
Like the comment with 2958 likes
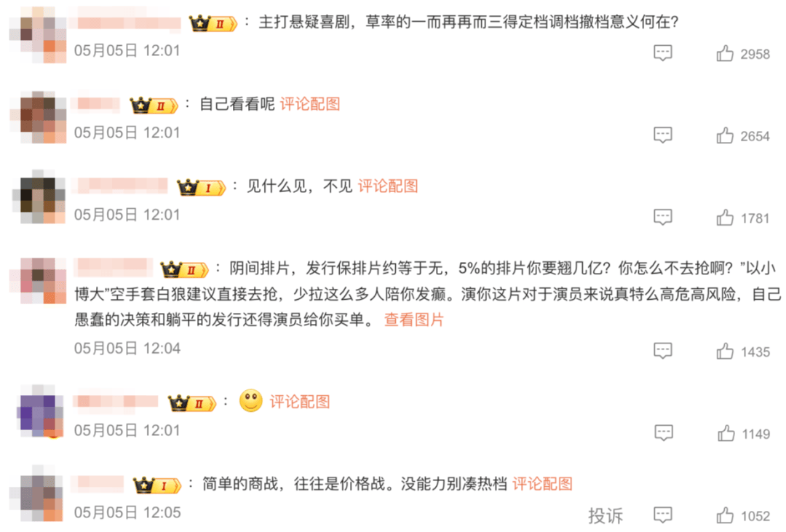[x=725, y=53]
